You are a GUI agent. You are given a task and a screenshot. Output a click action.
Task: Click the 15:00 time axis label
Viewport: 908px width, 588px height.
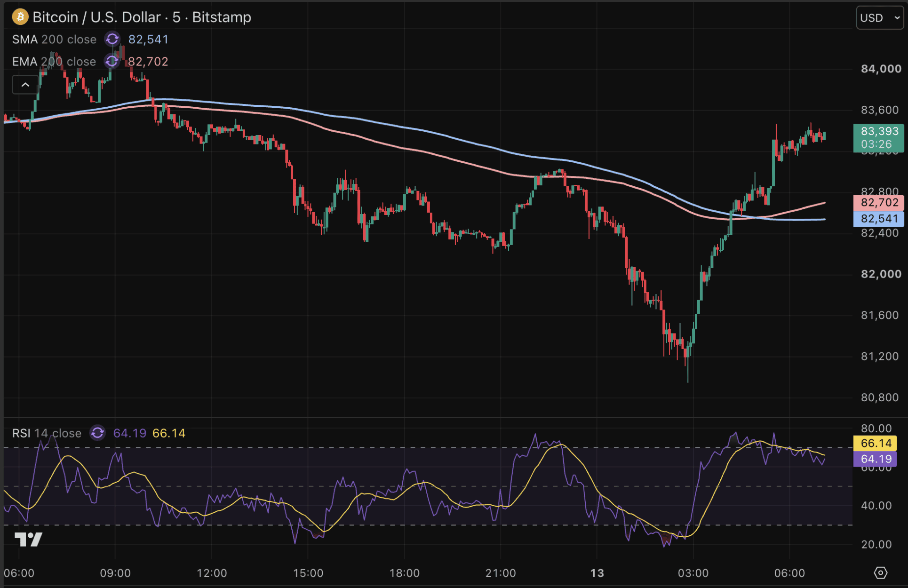(x=308, y=573)
